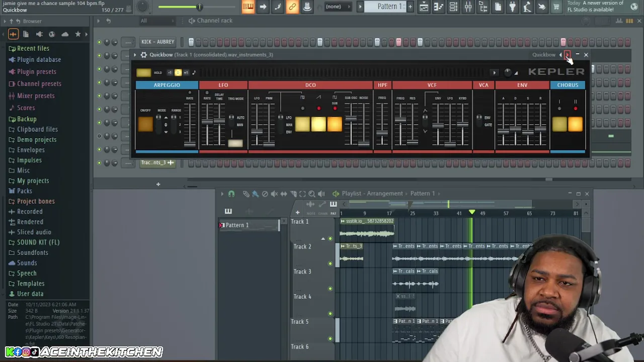
Task: Toggle the DCO pulse wave pad
Action: [302, 124]
